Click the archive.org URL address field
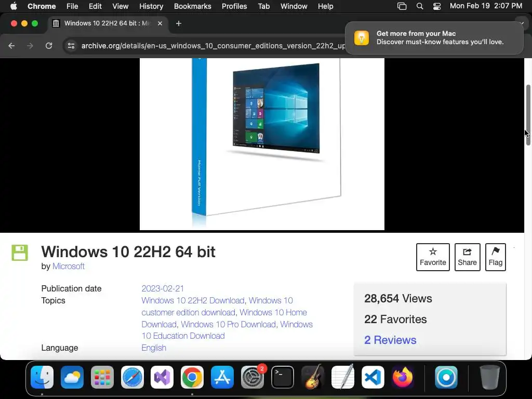The image size is (532, 399). pos(213,46)
